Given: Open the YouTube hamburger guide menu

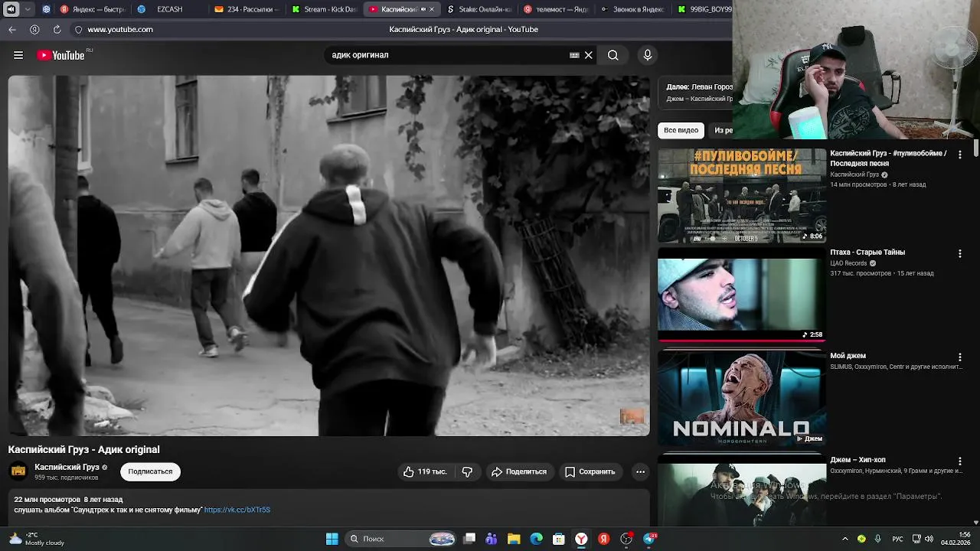Looking at the screenshot, I should [x=18, y=55].
